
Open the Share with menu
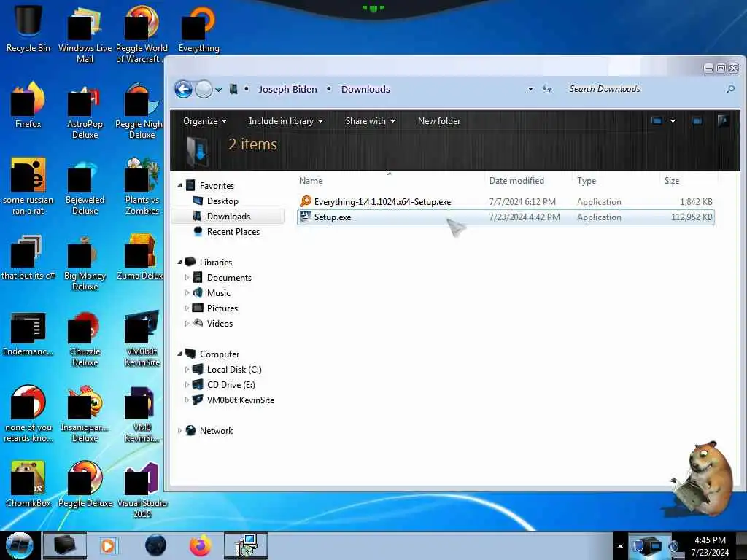coord(370,121)
